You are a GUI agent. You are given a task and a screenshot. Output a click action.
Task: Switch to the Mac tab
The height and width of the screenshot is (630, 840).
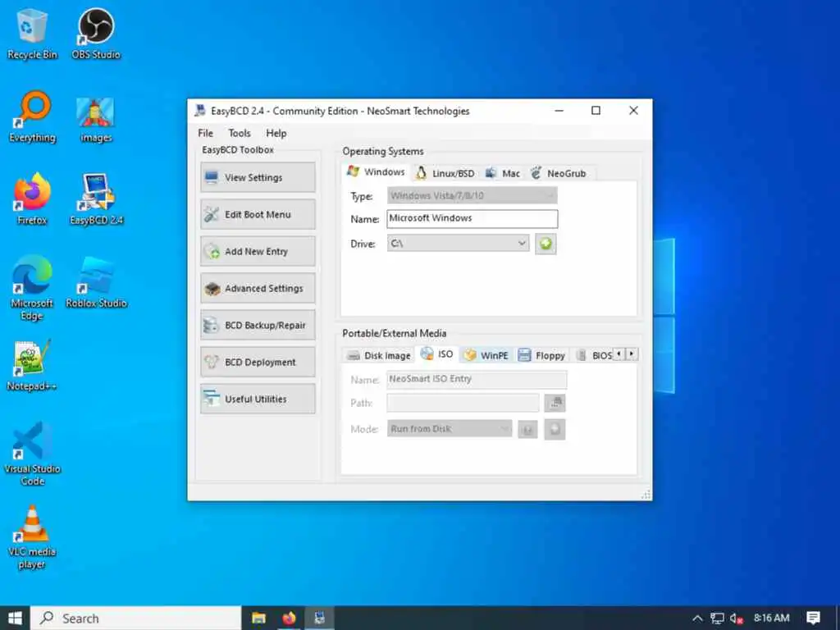coord(503,173)
